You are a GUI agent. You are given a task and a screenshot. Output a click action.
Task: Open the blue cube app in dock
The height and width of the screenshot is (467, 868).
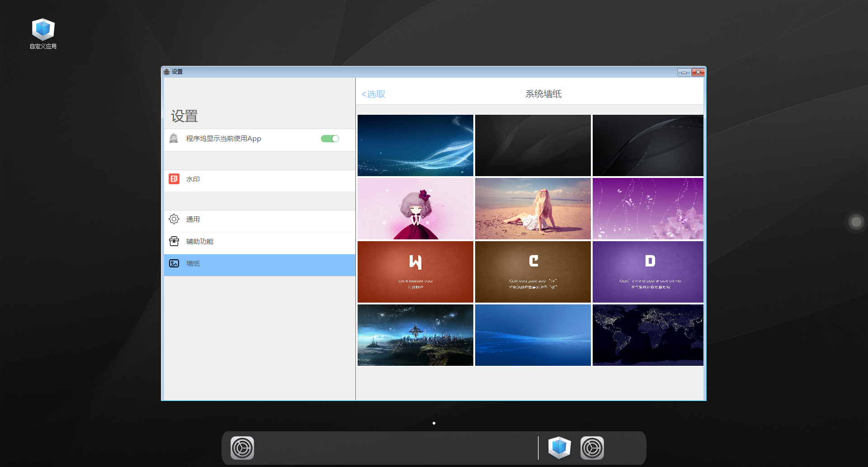coord(560,448)
